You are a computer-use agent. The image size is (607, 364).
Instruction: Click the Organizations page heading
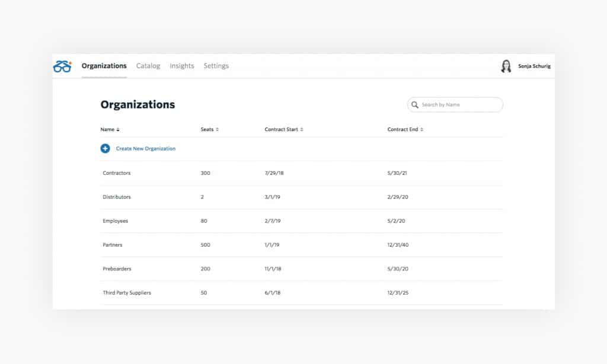pyautogui.click(x=138, y=104)
